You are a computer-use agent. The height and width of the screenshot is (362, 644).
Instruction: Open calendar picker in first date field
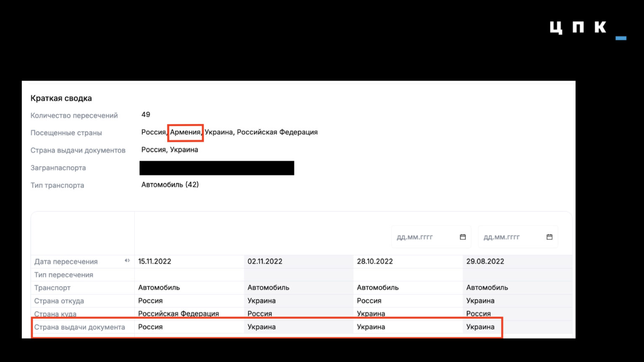coord(463,237)
